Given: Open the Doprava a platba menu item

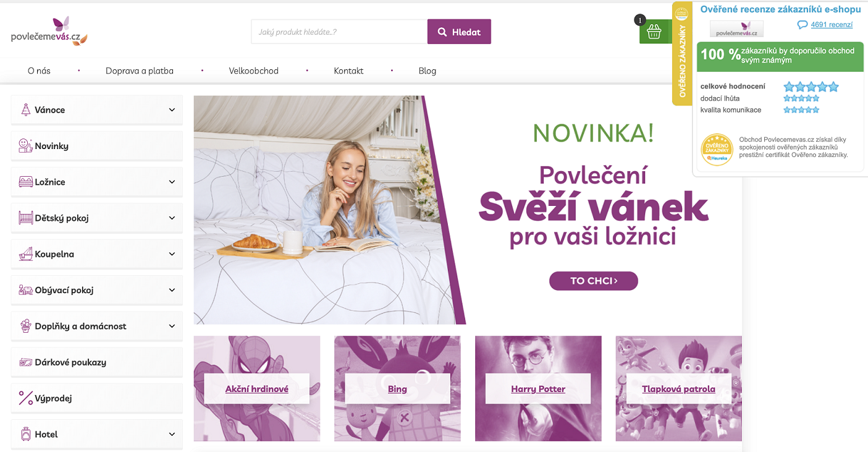Looking at the screenshot, I should pyautogui.click(x=140, y=70).
